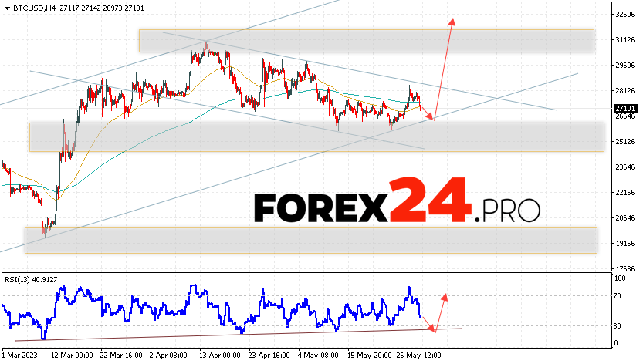Click the 32606 price axis label

625,14
